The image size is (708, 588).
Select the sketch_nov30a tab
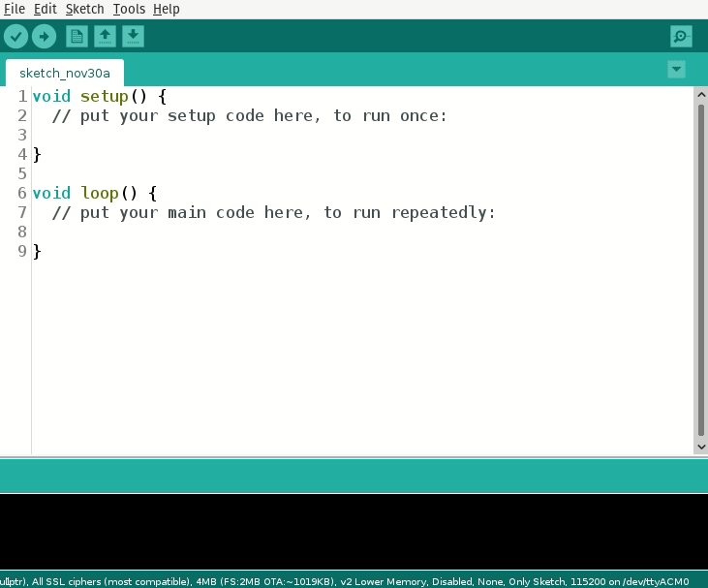[x=64, y=73]
